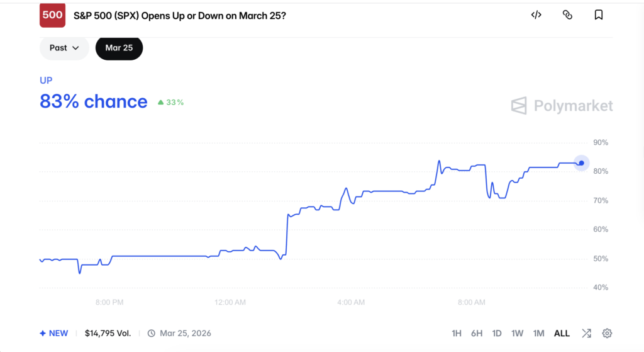This screenshot has width=644, height=352.
Task: Switch chart to 1M range
Action: pos(538,334)
